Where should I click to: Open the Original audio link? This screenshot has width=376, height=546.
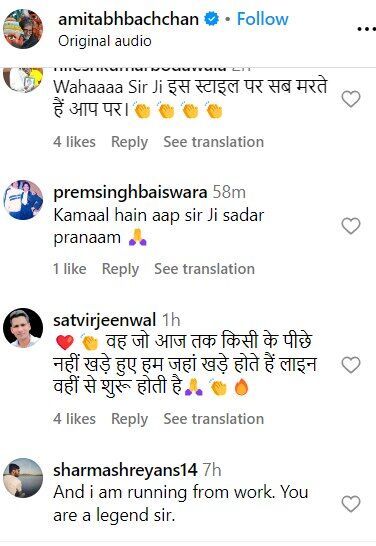click(x=105, y=41)
